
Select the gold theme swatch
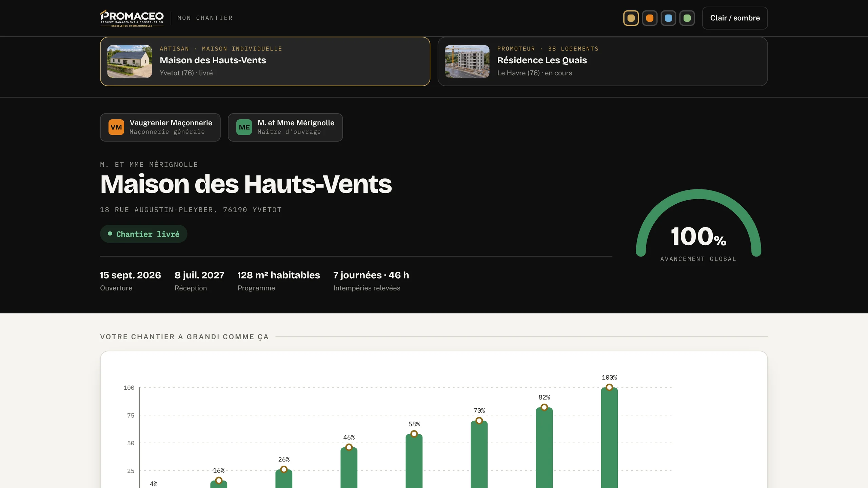pyautogui.click(x=631, y=18)
